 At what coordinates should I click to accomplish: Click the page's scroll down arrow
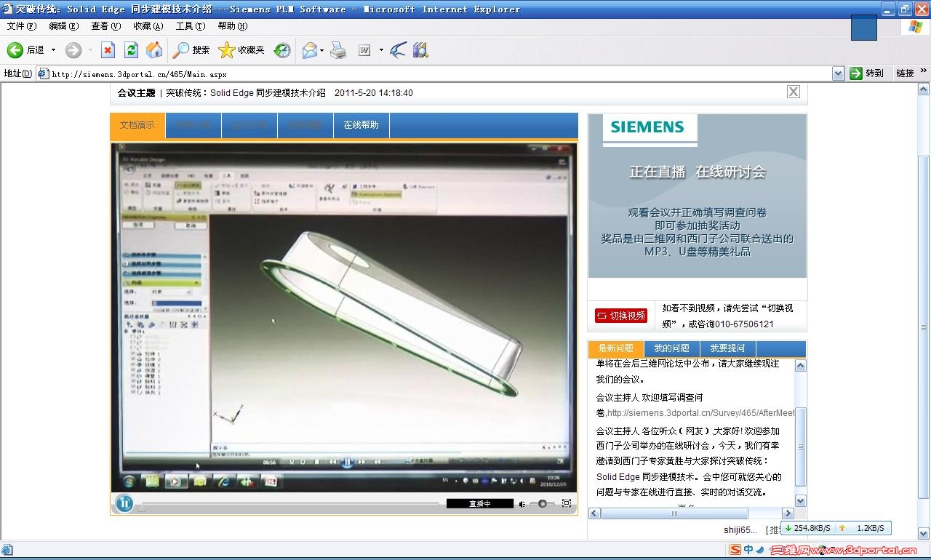[x=924, y=534]
